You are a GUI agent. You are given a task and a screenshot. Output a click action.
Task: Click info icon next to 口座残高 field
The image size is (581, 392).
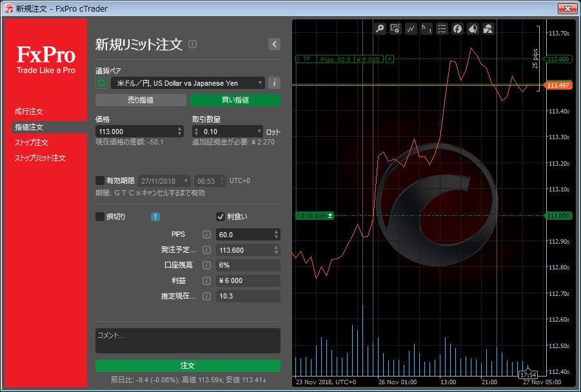pyautogui.click(x=207, y=265)
